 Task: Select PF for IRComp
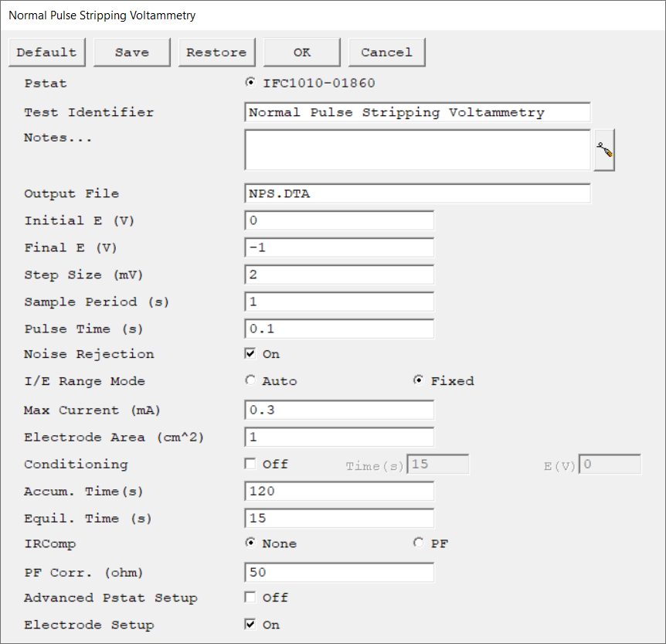click(418, 543)
